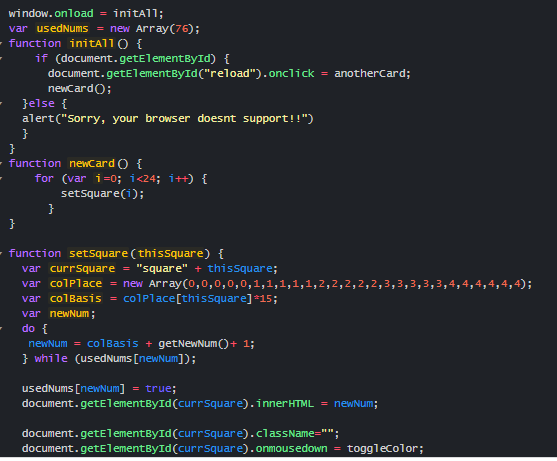The image size is (557, 461).
Task: Click 'new' keyword in the usedNums line
Action: pos(120,28)
